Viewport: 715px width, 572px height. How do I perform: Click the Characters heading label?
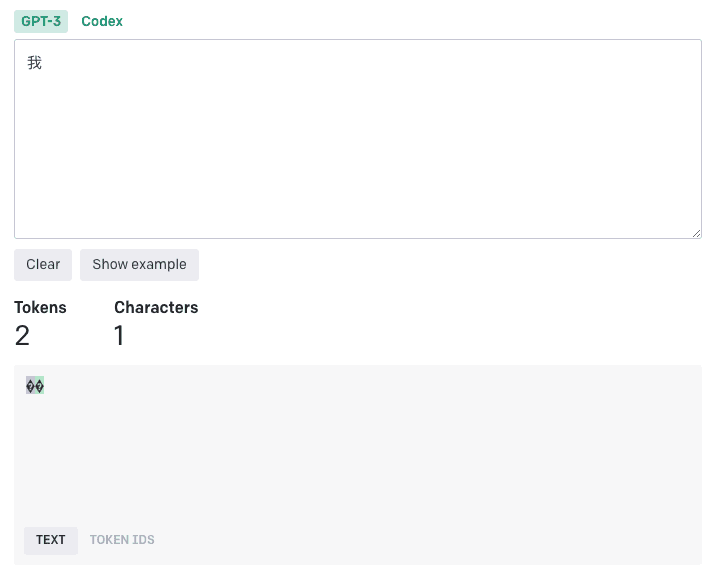(x=156, y=308)
